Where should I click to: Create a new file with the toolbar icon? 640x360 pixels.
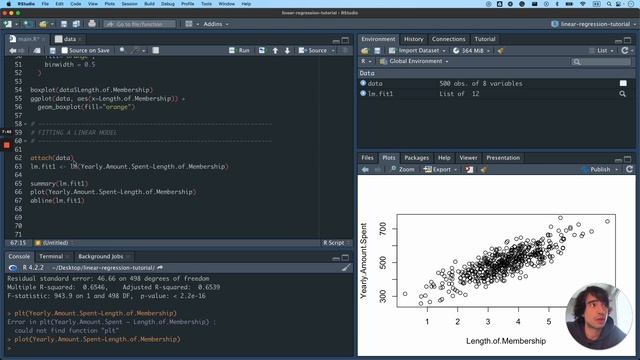pos(8,24)
